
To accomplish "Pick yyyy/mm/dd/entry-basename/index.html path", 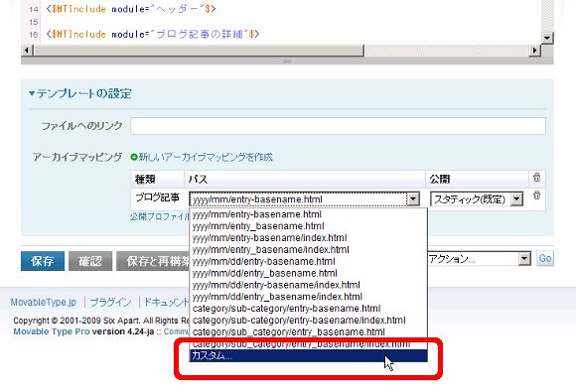I will tap(308, 285).
